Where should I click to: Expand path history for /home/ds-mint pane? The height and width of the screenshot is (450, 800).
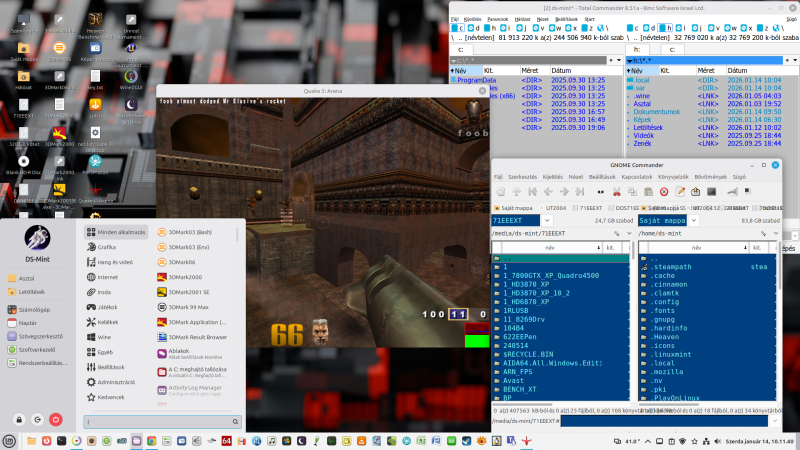click(x=776, y=233)
